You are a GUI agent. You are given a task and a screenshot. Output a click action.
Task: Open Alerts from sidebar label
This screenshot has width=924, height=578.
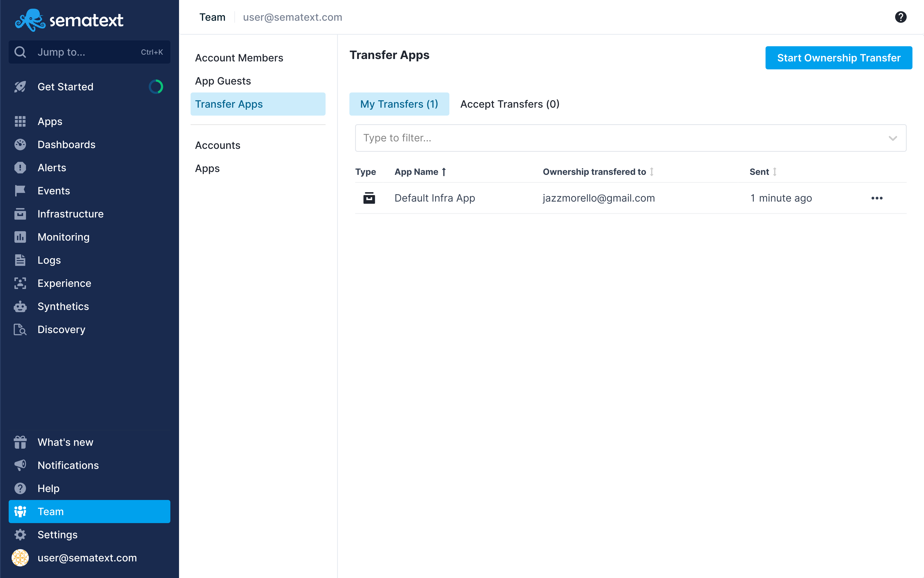pyautogui.click(x=52, y=168)
